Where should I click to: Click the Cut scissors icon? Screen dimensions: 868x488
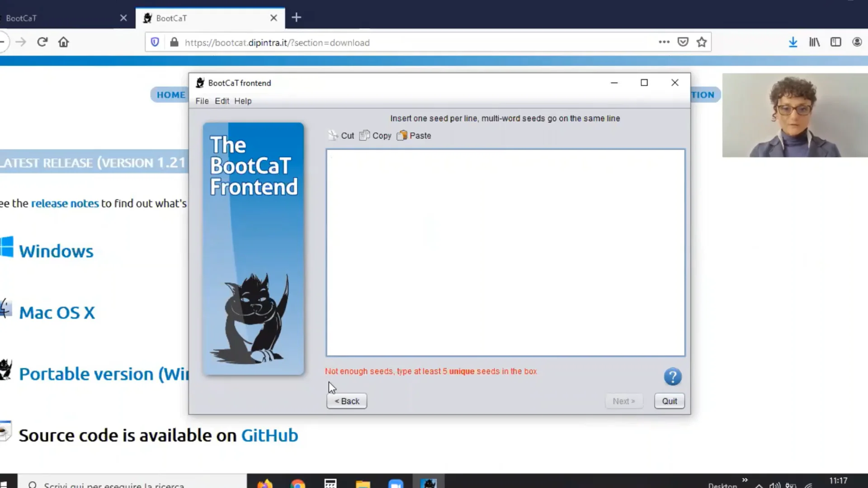click(333, 136)
